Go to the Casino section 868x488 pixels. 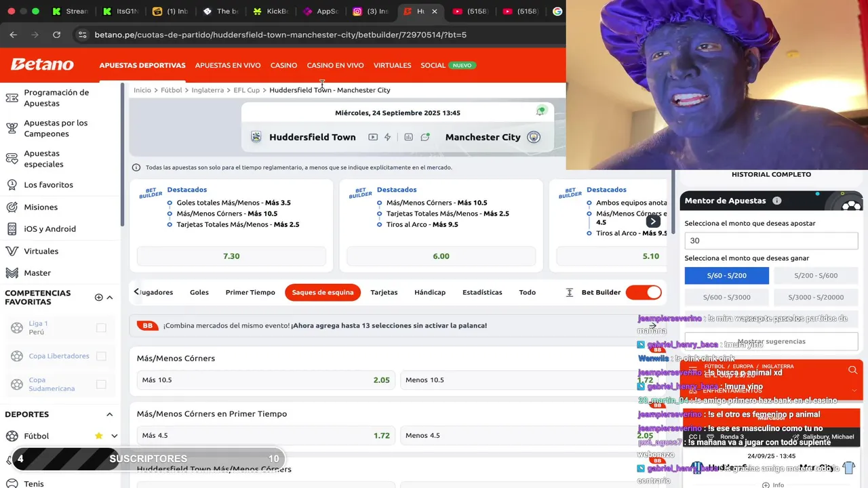[x=283, y=66]
